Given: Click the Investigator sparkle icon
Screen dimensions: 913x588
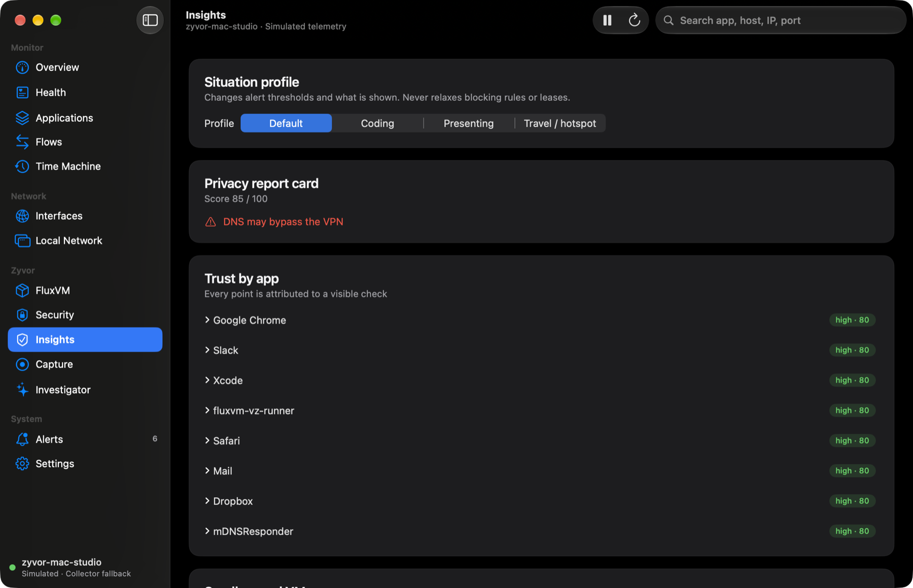Looking at the screenshot, I should click(22, 390).
